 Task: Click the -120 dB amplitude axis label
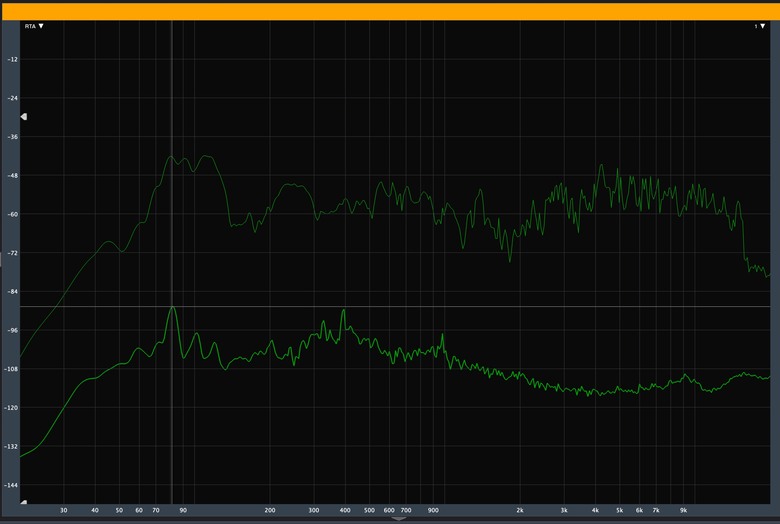11,408
